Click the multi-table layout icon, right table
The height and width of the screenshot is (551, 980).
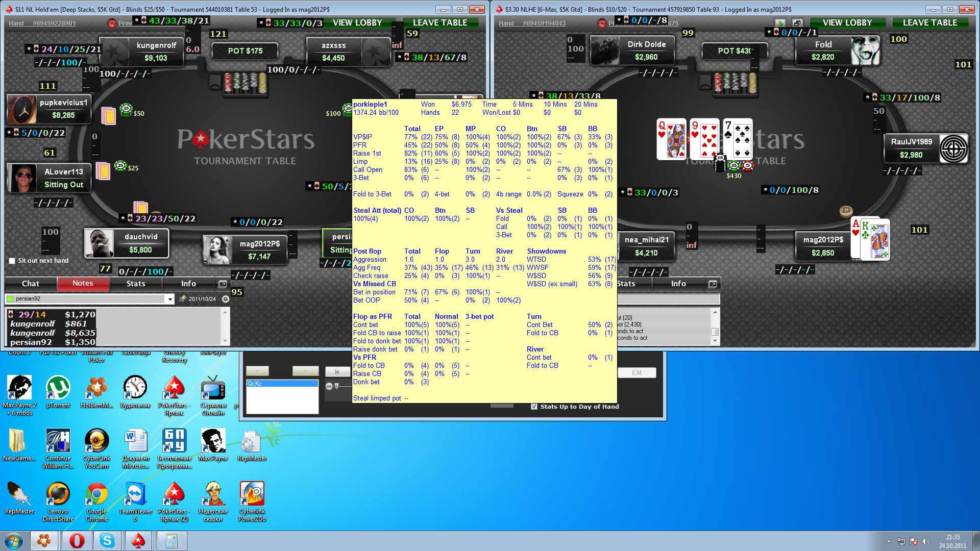click(797, 23)
